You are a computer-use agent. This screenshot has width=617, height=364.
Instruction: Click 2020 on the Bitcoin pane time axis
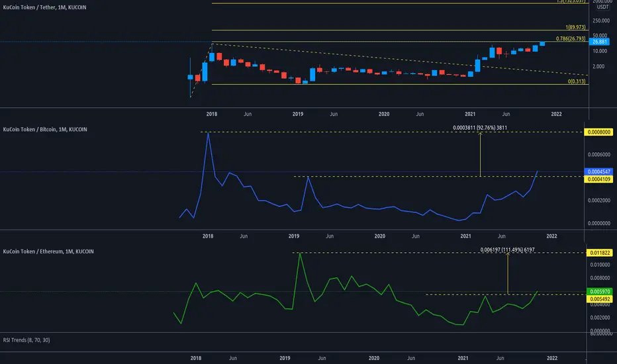(x=380, y=236)
